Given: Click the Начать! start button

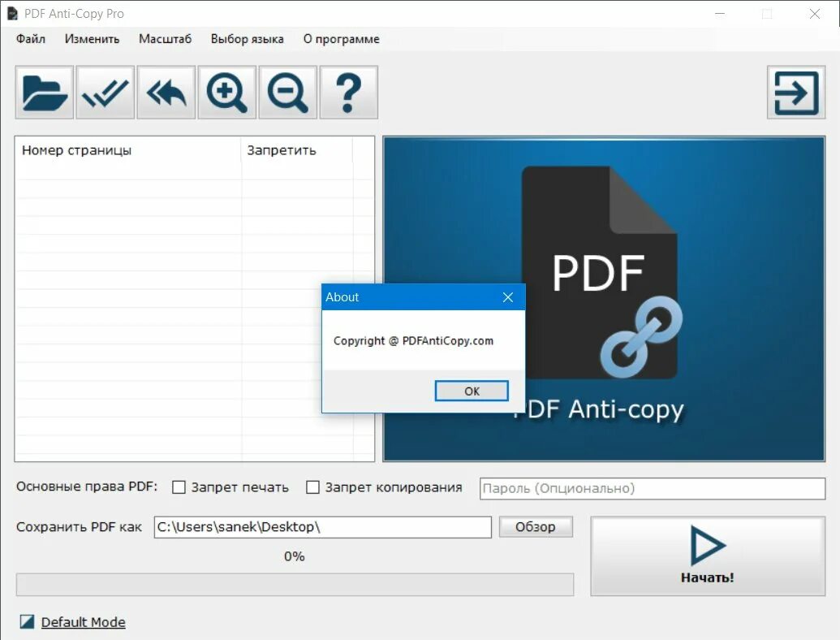Looking at the screenshot, I should point(708,556).
